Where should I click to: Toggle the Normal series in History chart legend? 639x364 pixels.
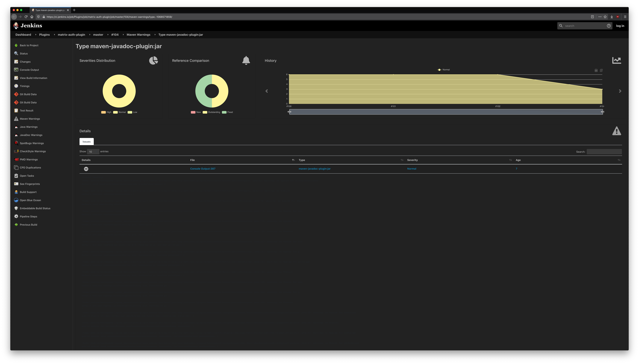[443, 70]
